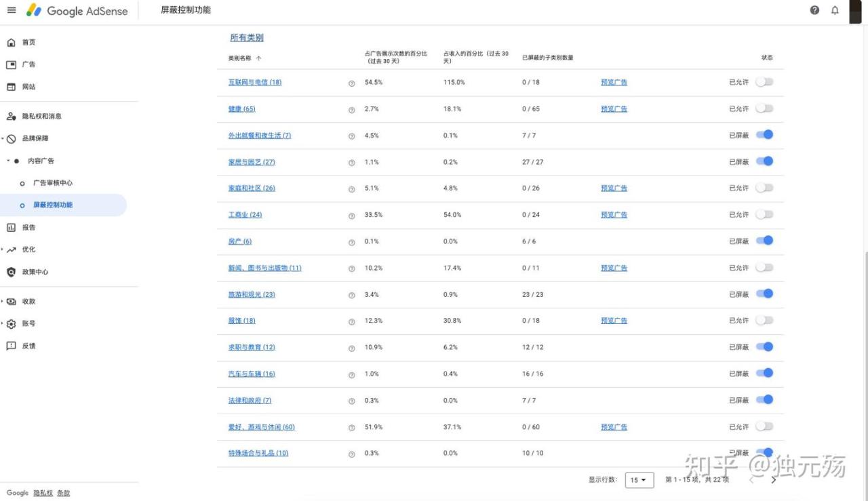Open 隐私权和消息 in sidebar menu
Viewport: 868px width, 501px height.
click(41, 116)
